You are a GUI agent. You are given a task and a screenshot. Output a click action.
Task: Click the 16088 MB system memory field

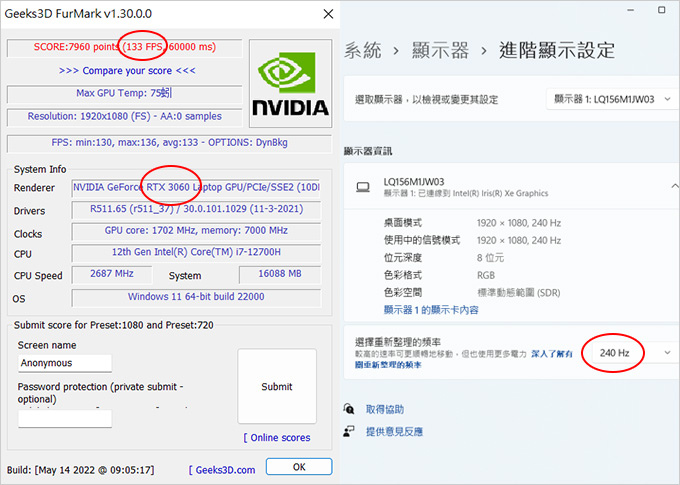(280, 274)
